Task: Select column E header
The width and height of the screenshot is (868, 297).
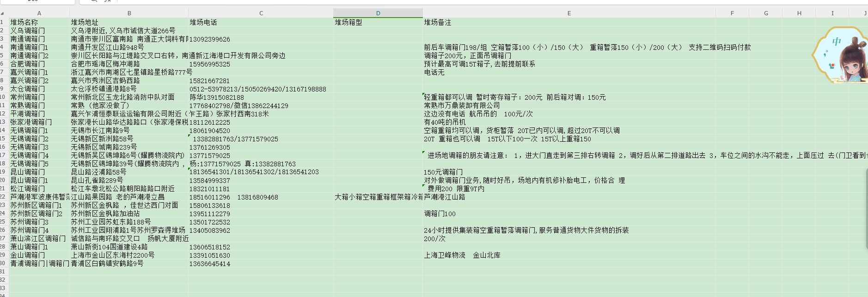Action: coord(569,13)
